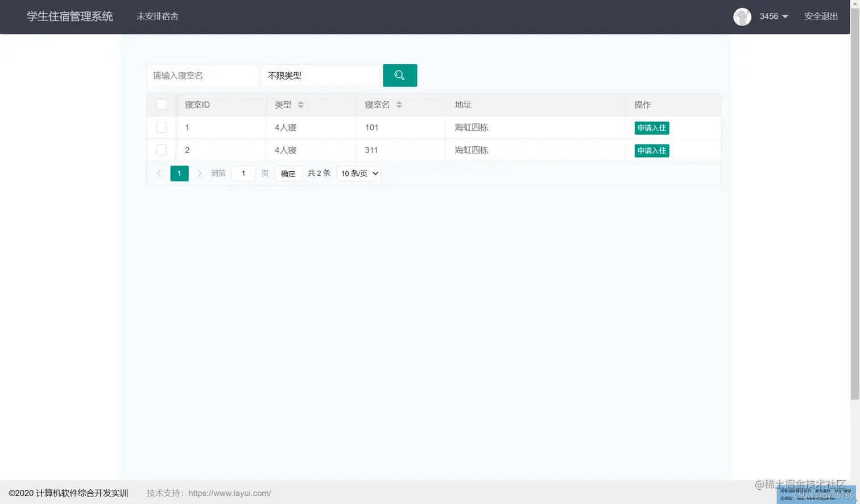Toggle the select-all header checkbox
Screen dimensions: 860x504
tap(162, 105)
